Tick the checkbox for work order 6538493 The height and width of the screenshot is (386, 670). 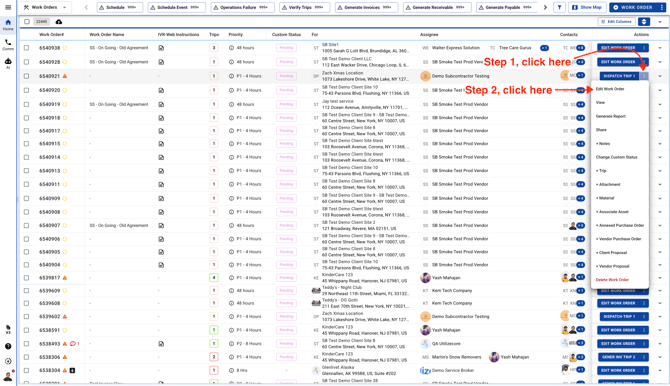tap(26, 344)
